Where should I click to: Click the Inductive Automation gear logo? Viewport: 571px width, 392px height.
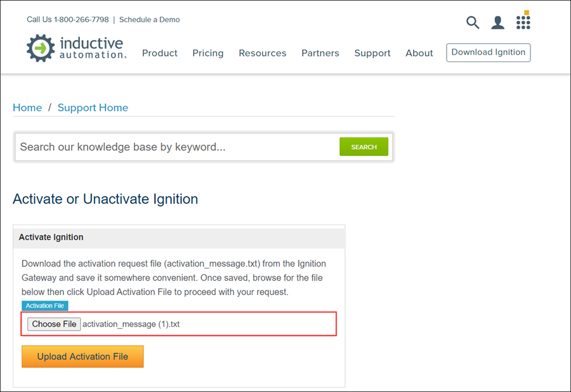(41, 48)
